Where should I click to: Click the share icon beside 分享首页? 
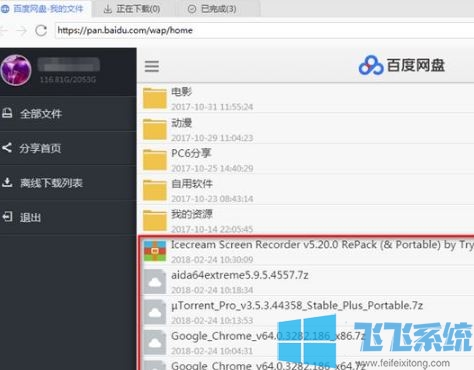pos(7,147)
